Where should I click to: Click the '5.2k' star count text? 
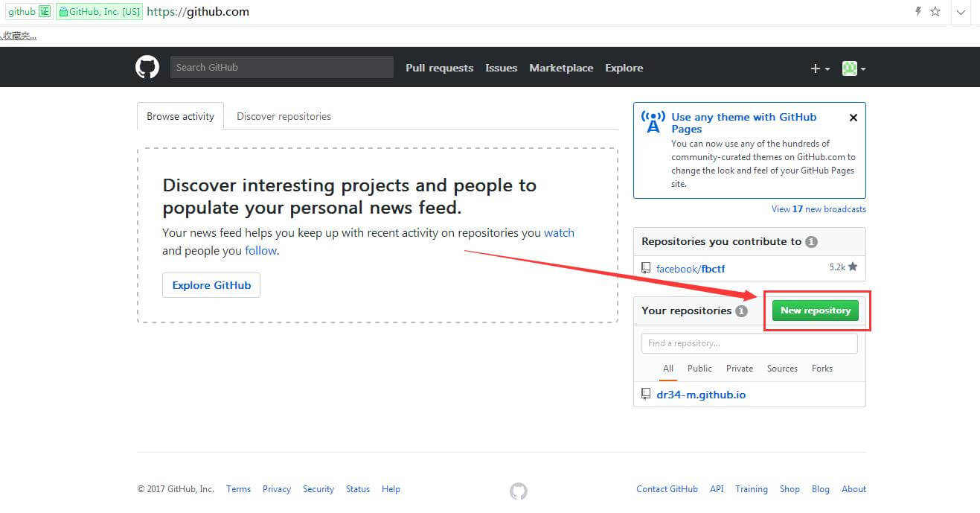(x=837, y=267)
